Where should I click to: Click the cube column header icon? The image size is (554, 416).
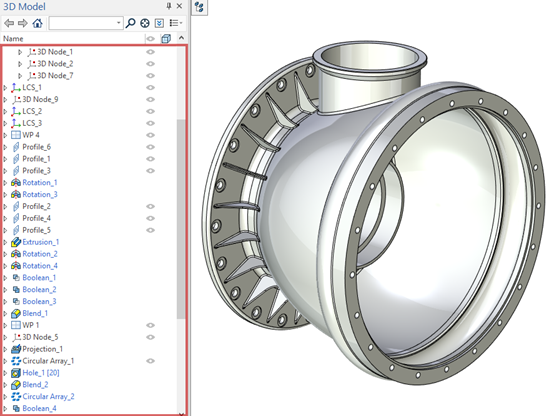coord(166,39)
